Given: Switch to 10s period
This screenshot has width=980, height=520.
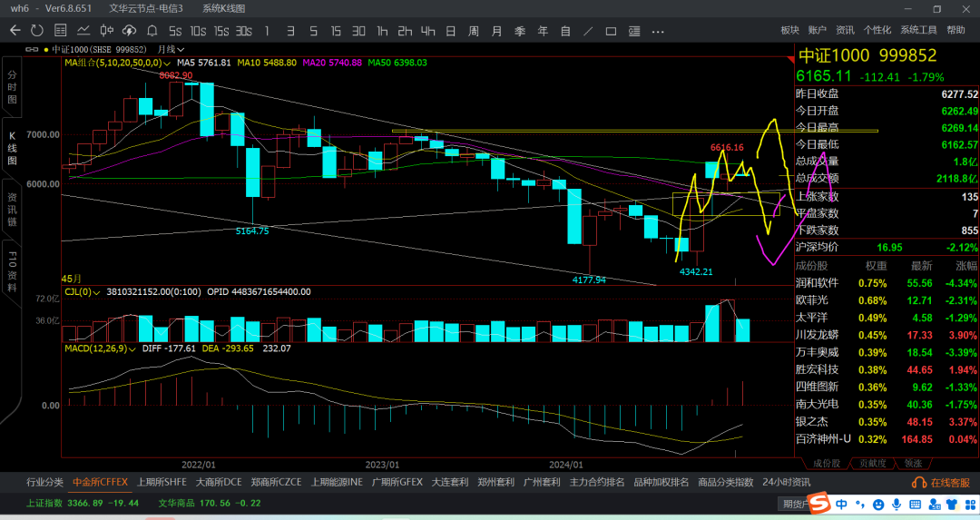Looking at the screenshot, I should [198, 31].
